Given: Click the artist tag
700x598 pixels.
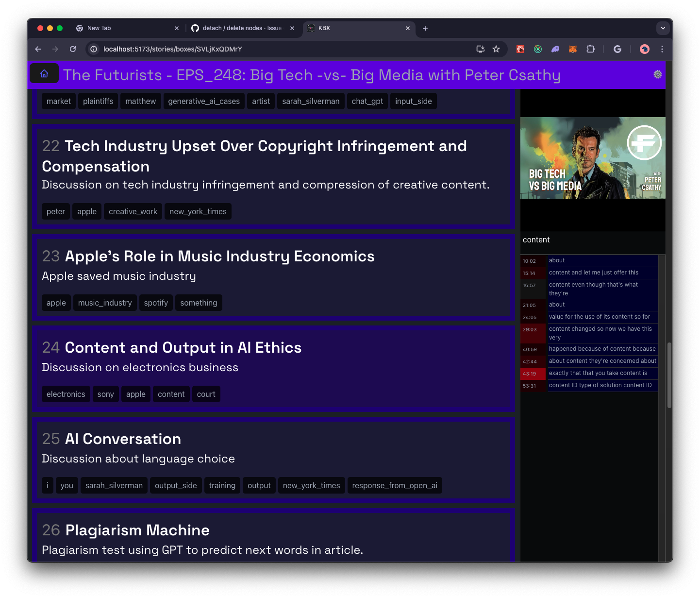Looking at the screenshot, I should pyautogui.click(x=261, y=101).
